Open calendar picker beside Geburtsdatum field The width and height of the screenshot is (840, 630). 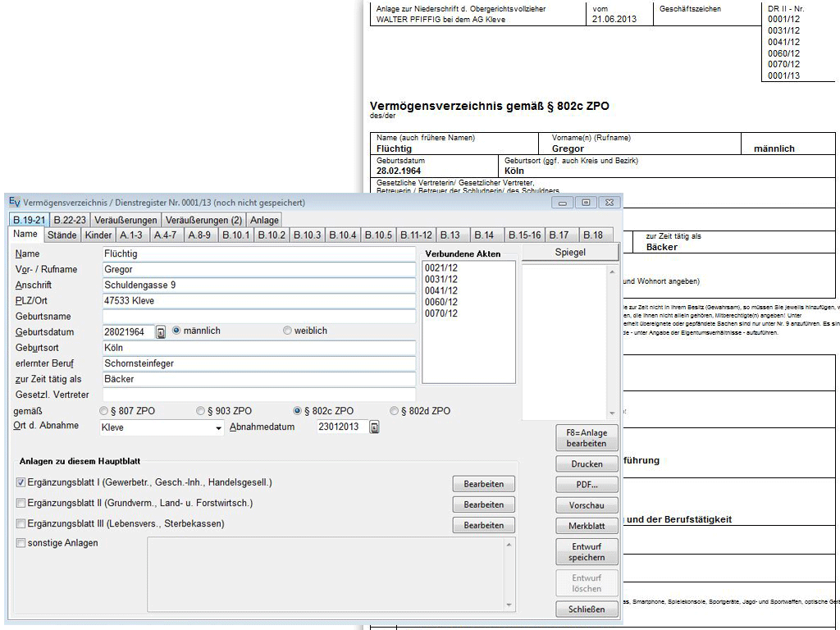(161, 332)
